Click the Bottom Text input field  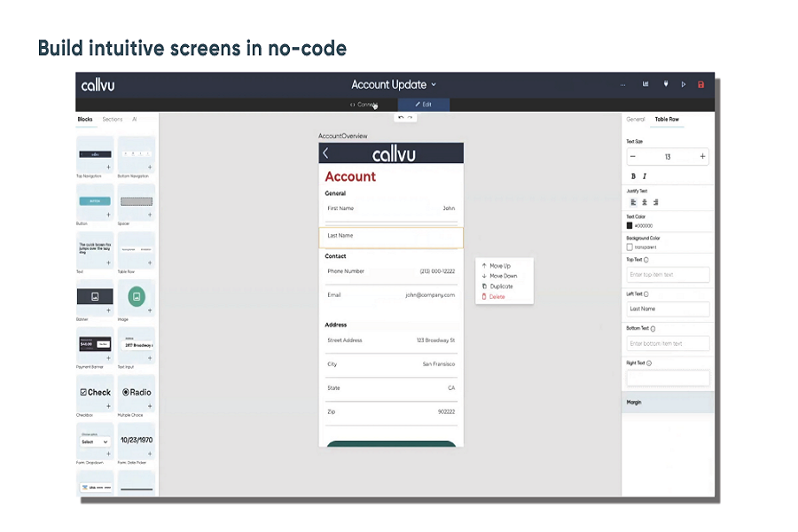(x=668, y=344)
